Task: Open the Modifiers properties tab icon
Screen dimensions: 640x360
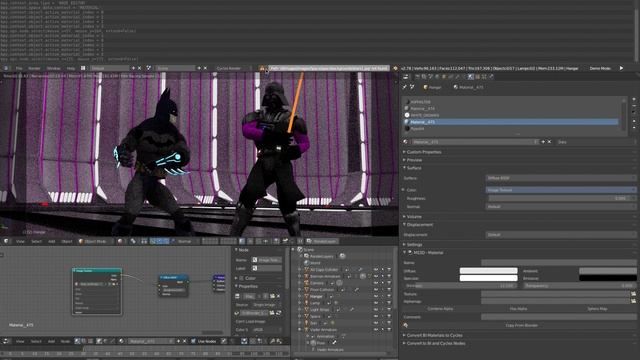Action: click(x=458, y=76)
